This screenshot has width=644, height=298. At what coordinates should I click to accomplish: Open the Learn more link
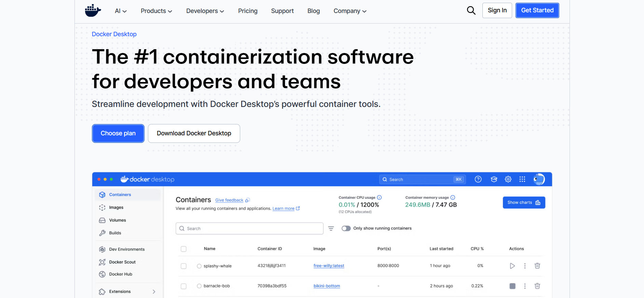pos(283,208)
